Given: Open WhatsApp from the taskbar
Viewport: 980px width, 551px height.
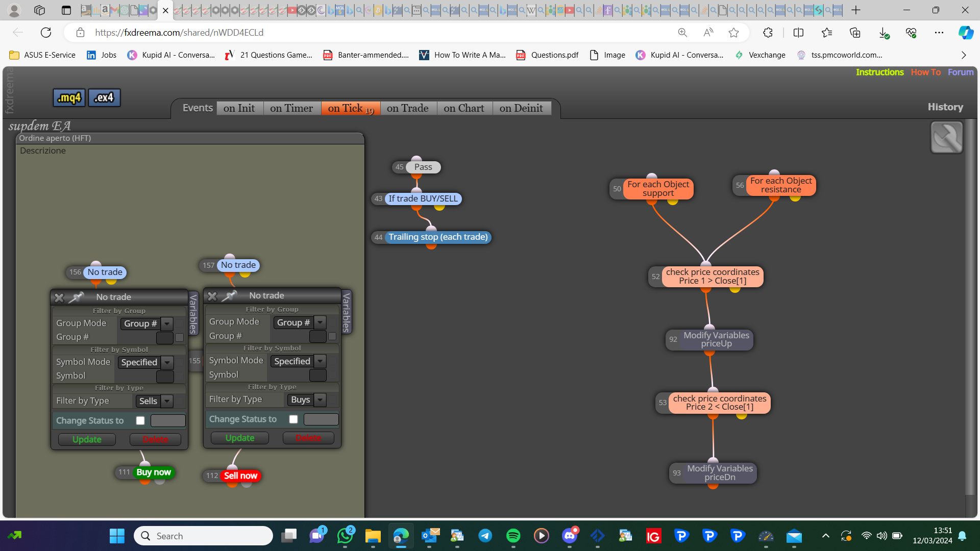Looking at the screenshot, I should 345,536.
